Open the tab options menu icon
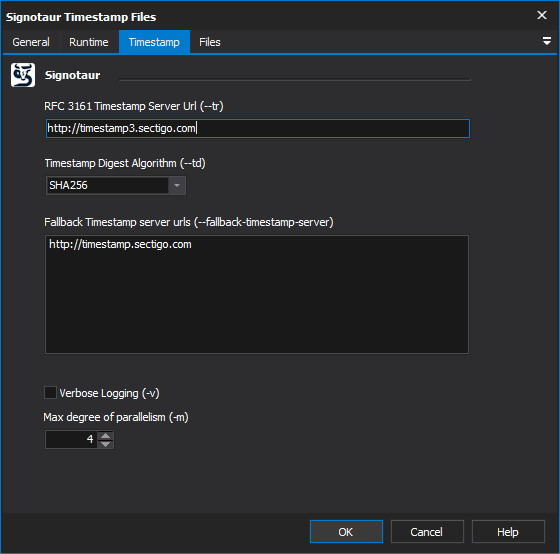The image size is (560, 554). pos(547,41)
